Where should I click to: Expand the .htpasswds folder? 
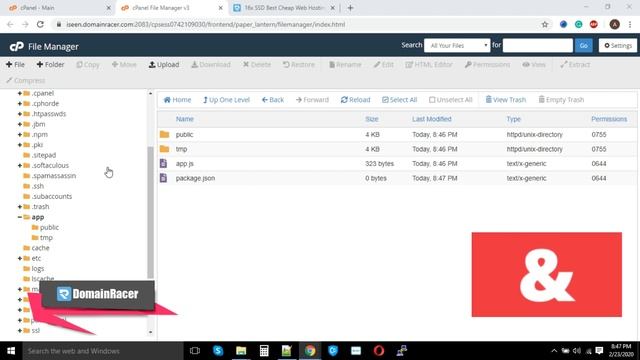[20, 113]
